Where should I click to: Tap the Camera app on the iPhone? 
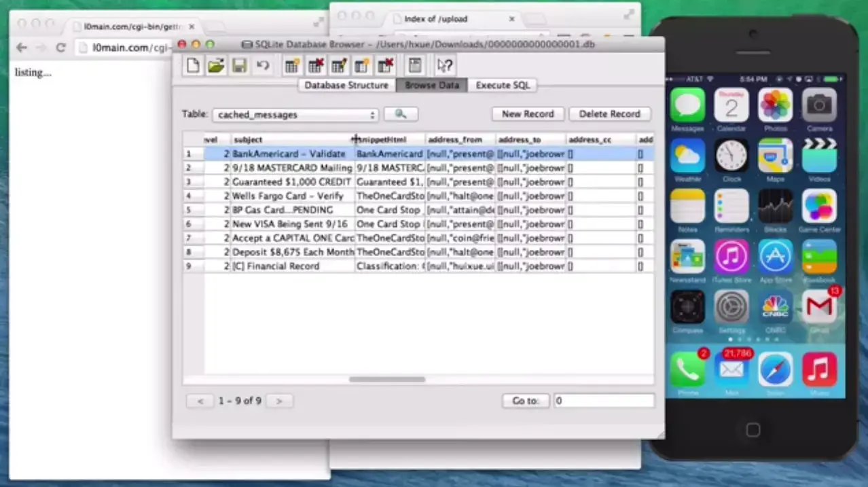pyautogui.click(x=819, y=105)
